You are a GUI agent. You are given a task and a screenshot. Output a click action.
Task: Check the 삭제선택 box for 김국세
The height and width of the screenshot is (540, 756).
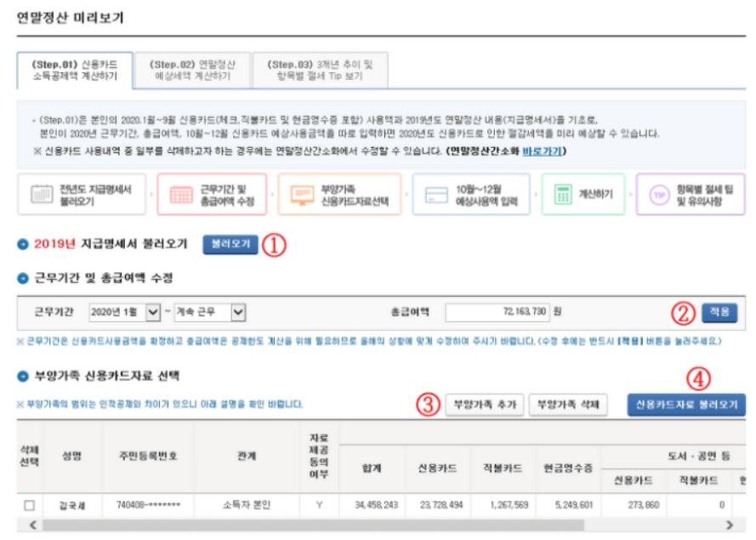pyautogui.click(x=30, y=505)
